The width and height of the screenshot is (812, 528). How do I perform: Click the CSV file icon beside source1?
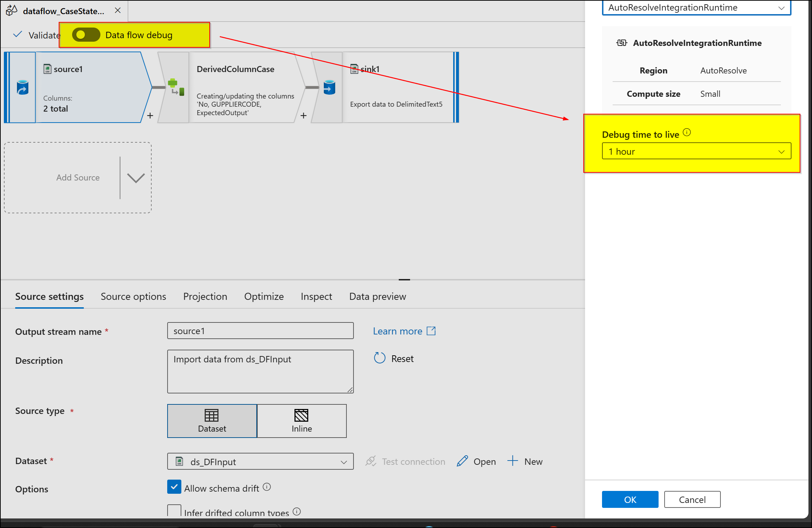[x=47, y=69]
